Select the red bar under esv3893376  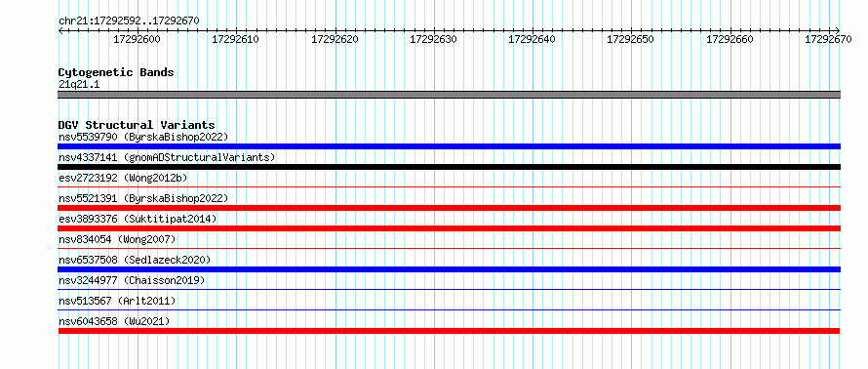[449, 228]
